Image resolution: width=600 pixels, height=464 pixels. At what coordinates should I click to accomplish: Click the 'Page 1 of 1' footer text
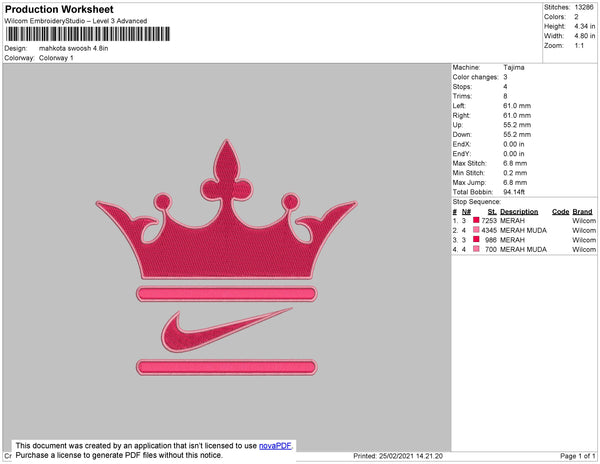pos(578,456)
